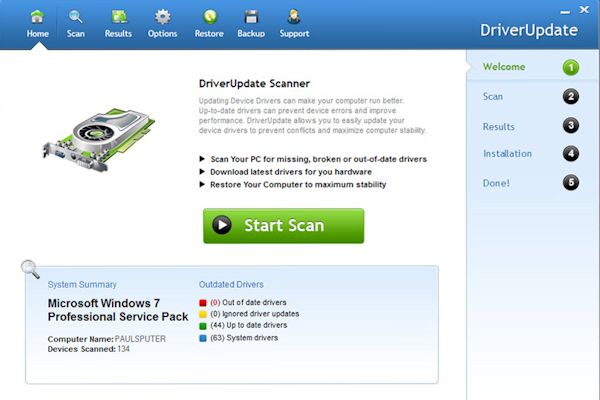
Task: Click the Options label in the toolbar
Action: [x=163, y=34]
